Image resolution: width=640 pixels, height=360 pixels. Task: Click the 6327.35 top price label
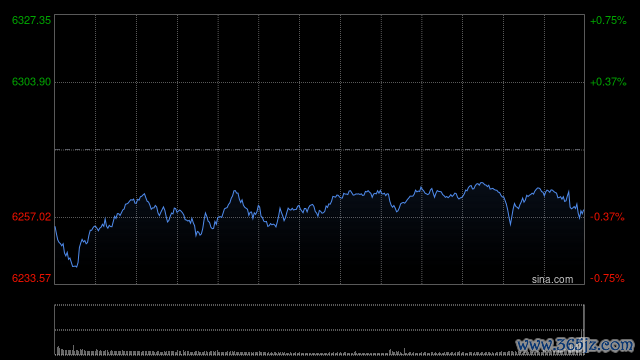(31, 20)
